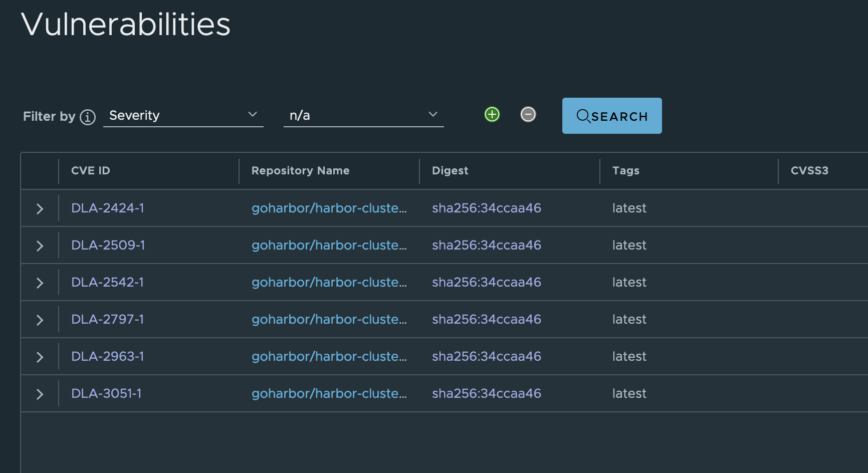Click the info icon next to Filter by
This screenshot has height=473, width=868.
click(87, 117)
